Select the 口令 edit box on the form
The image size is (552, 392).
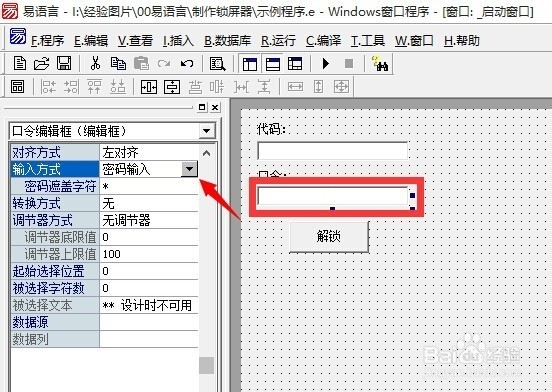tap(333, 196)
